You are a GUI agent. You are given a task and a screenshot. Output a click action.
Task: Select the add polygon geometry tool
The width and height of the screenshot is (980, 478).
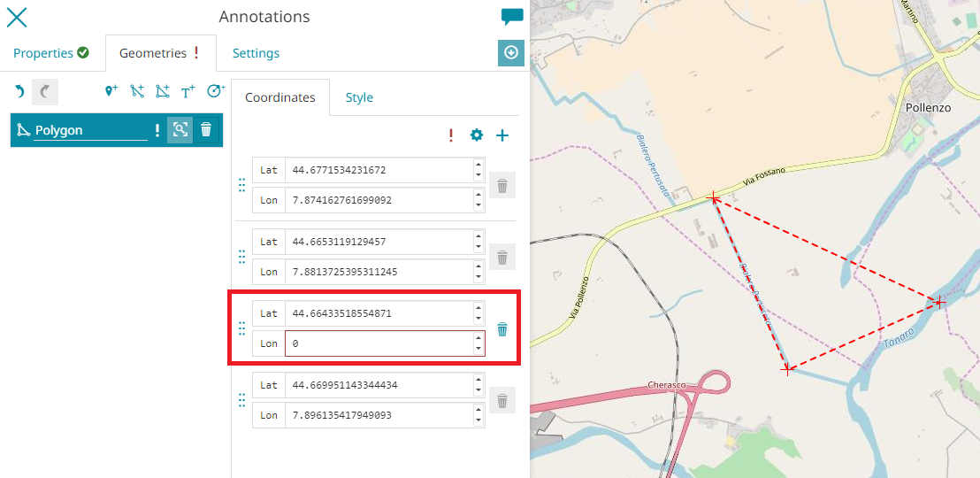click(163, 90)
